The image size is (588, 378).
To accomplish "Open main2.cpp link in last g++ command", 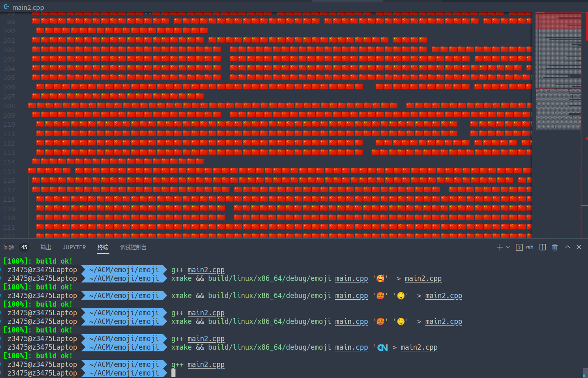I will tap(206, 364).
